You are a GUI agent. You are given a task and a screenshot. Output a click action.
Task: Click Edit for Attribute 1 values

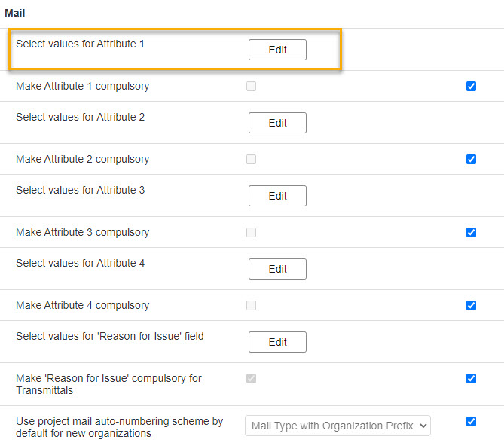pos(277,50)
